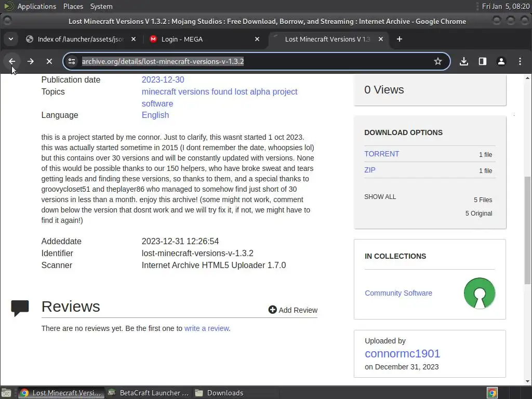Click the Community Software green logo
Image resolution: width=532 pixels, height=399 pixels.
click(x=480, y=293)
